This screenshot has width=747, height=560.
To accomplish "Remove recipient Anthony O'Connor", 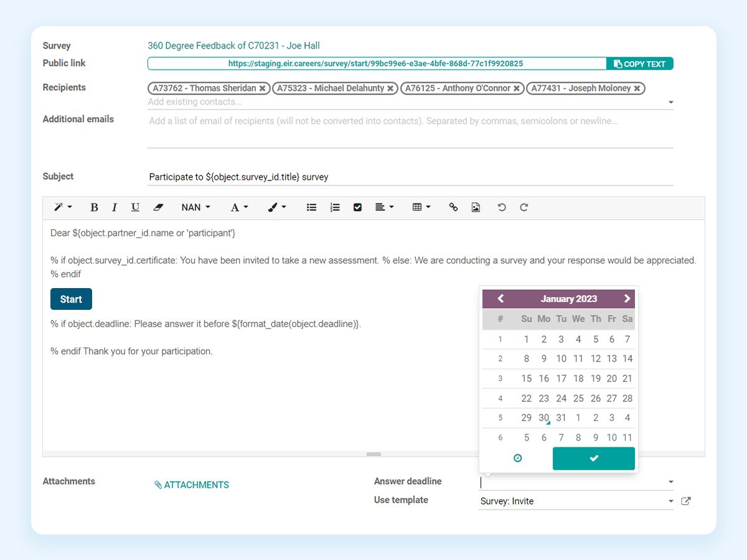I will 517,88.
